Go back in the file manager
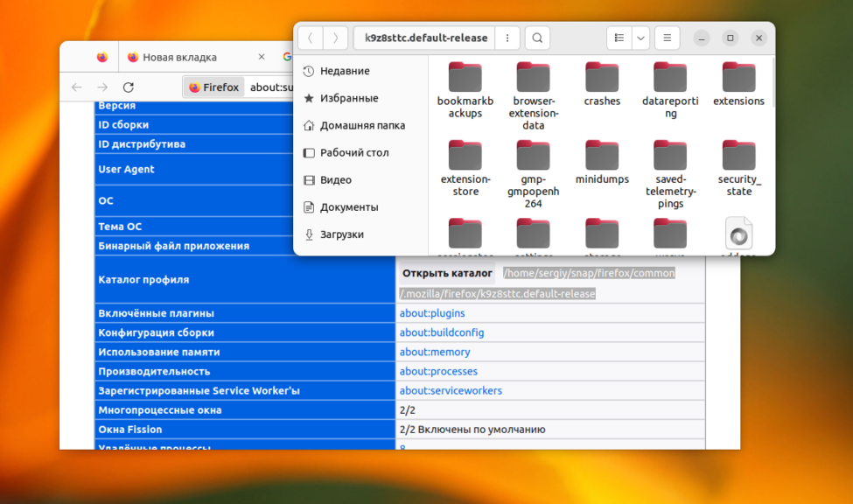Viewport: 853px width, 504px height. tap(311, 38)
